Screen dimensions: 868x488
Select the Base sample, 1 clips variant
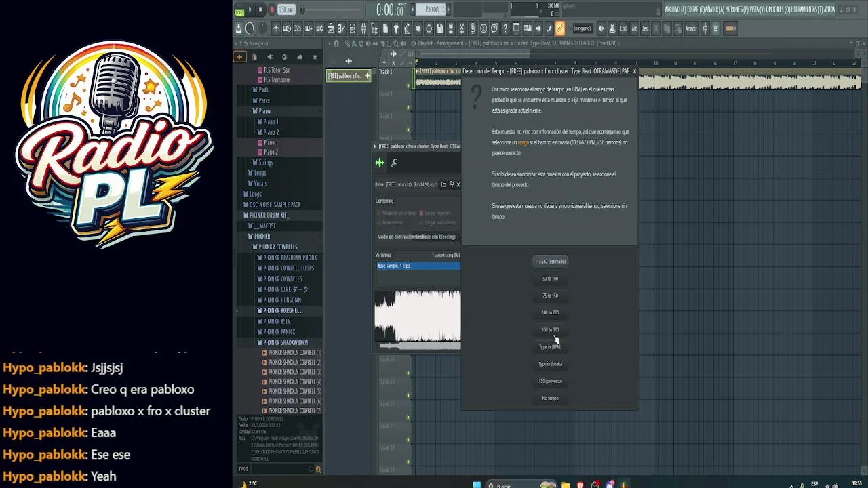point(418,266)
